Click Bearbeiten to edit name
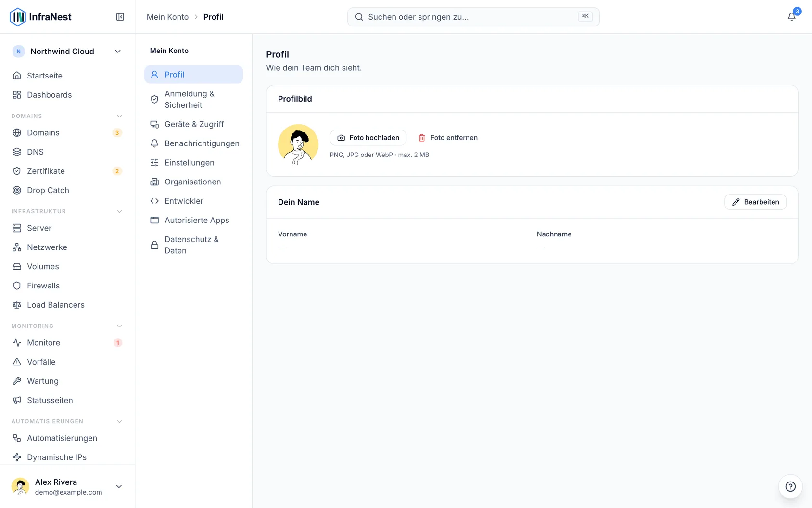 pyautogui.click(x=755, y=202)
